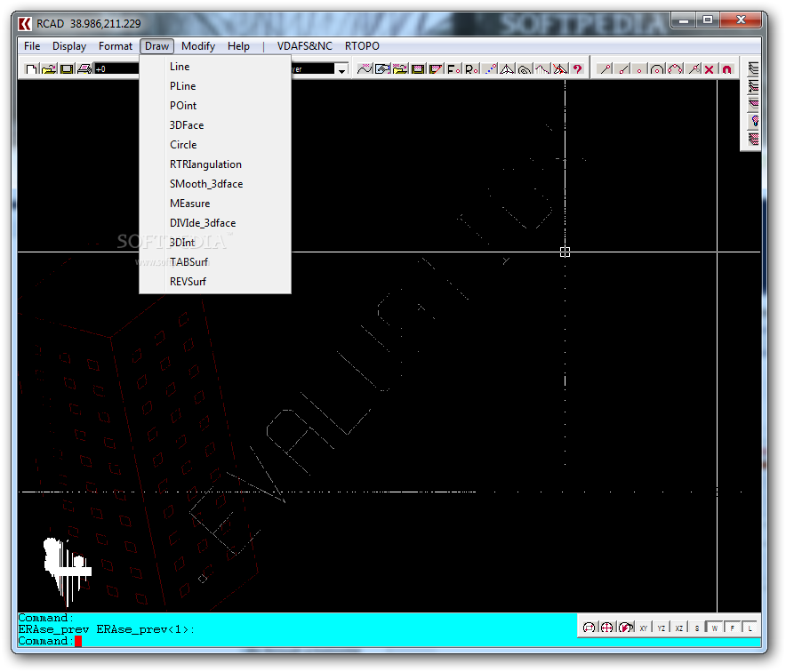
Task: Open the Help menu
Action: (x=238, y=46)
